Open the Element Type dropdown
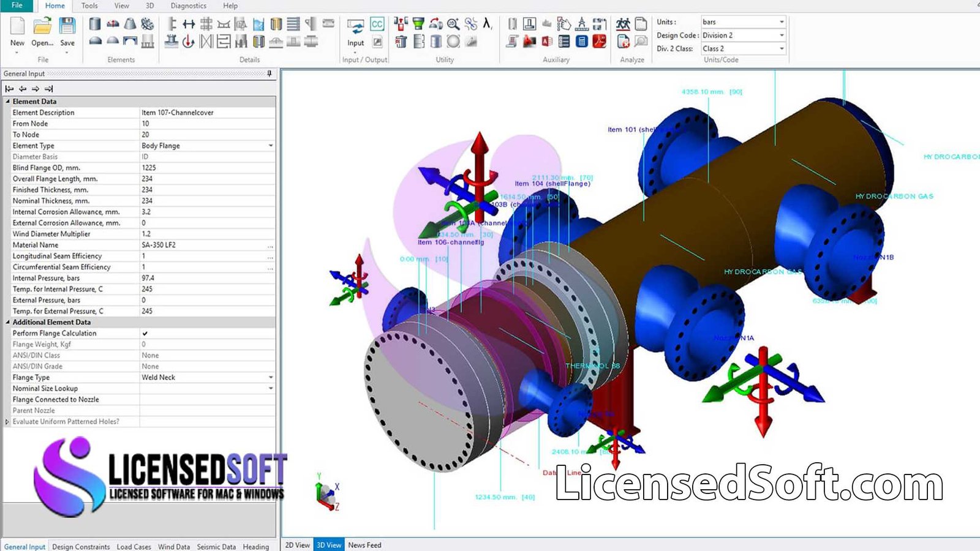The width and height of the screenshot is (980, 551). point(271,146)
